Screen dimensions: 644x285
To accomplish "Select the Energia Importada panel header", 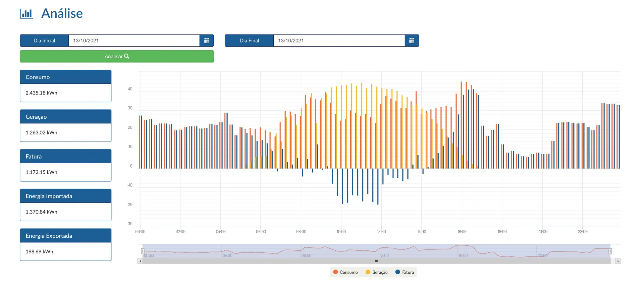I will tap(65, 196).
